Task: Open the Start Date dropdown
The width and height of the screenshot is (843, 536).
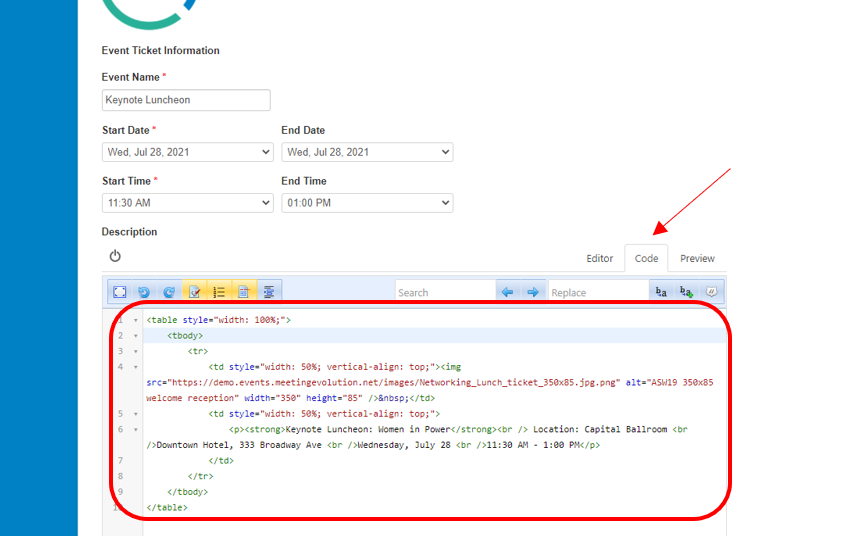Action: tap(187, 152)
